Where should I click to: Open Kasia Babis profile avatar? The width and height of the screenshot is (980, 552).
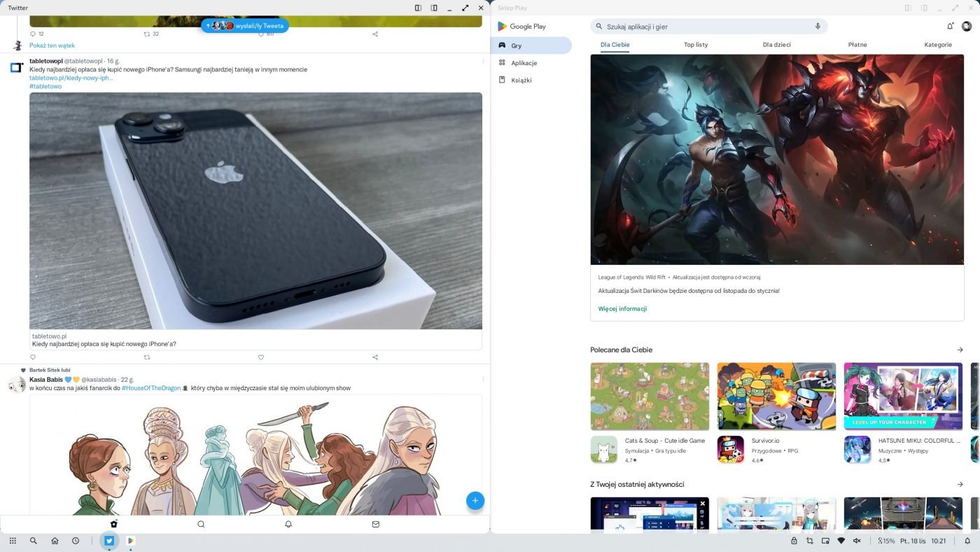click(x=17, y=384)
